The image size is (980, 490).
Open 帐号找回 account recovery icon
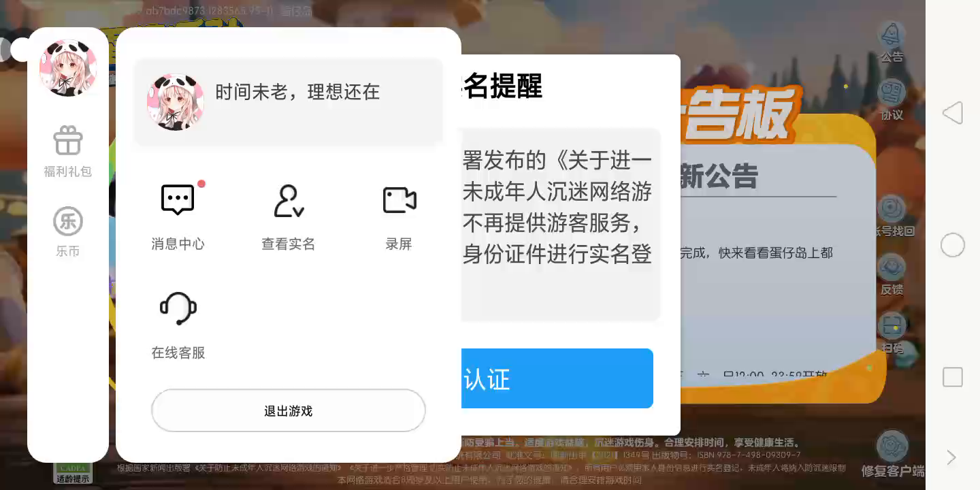click(892, 209)
